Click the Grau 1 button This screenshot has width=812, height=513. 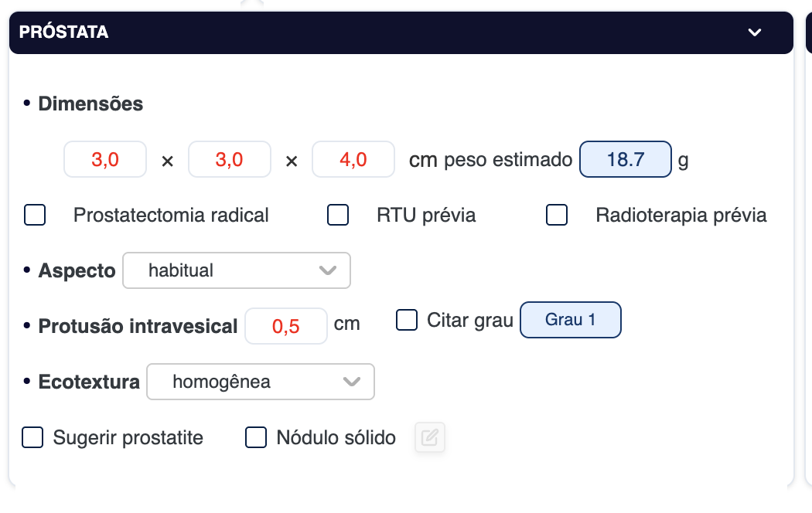[571, 320]
